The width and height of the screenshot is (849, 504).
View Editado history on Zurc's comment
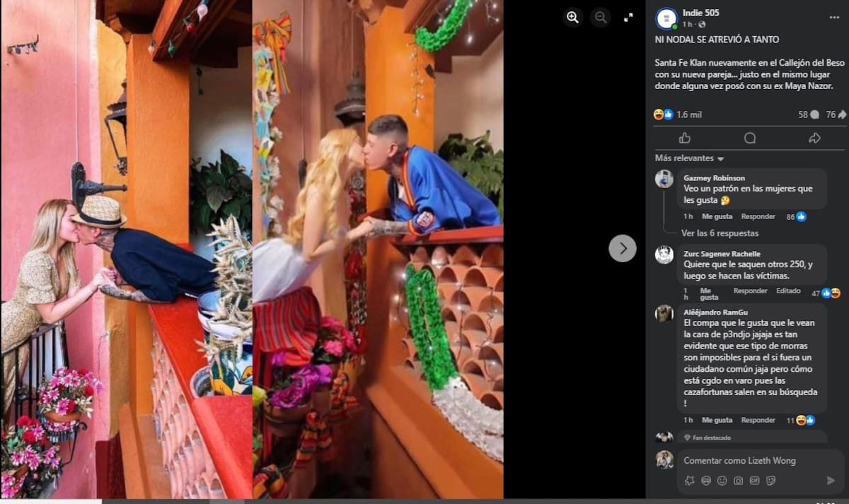pos(788,291)
